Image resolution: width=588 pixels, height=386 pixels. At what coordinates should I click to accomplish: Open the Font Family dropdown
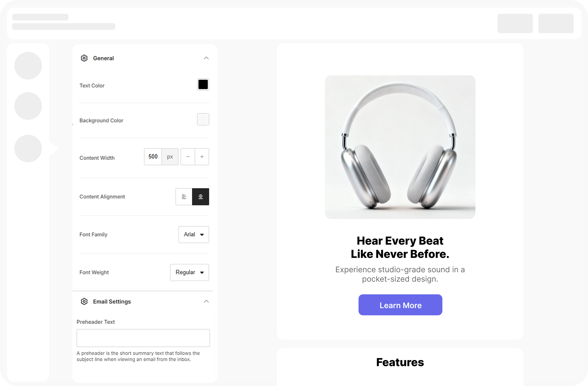point(193,234)
